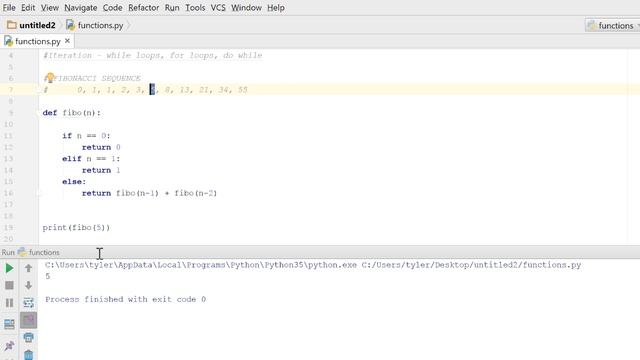Screen dimensions: 640x360
Task: Open the Tools menu
Action: [195, 8]
